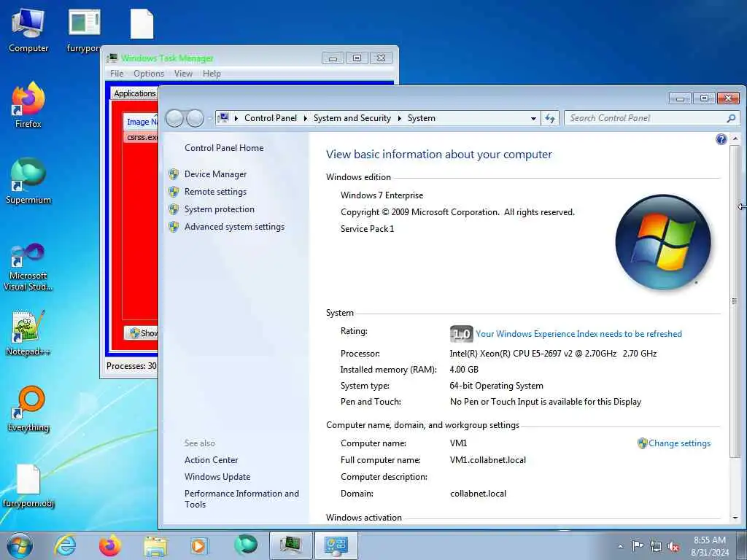Click Show processes button in Task Manager
The width and height of the screenshot is (747, 560).
[x=142, y=332]
